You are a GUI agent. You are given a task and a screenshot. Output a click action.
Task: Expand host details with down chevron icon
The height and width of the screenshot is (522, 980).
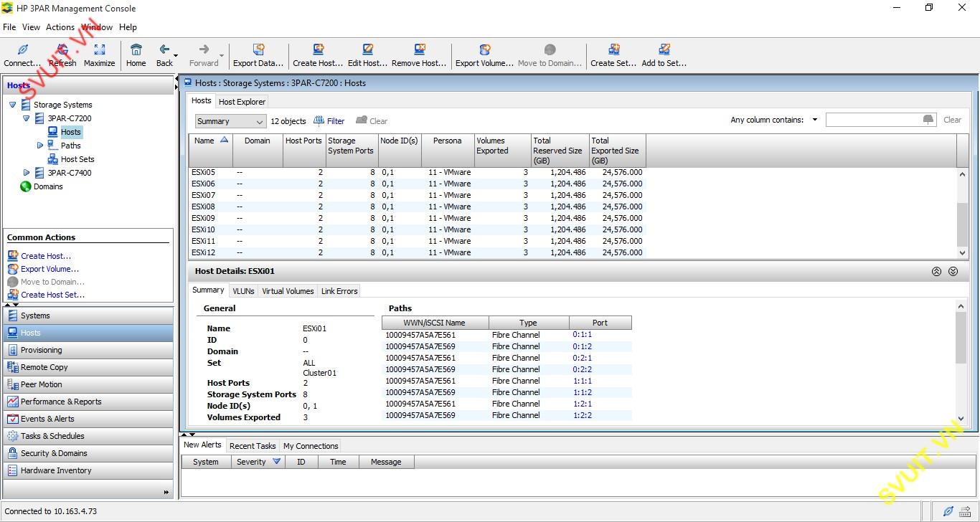pos(953,272)
